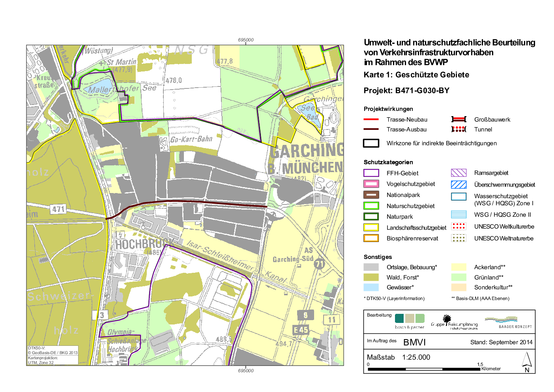Click the north arrow symbol
This screenshot has height=392, width=554.
[x=527, y=362]
